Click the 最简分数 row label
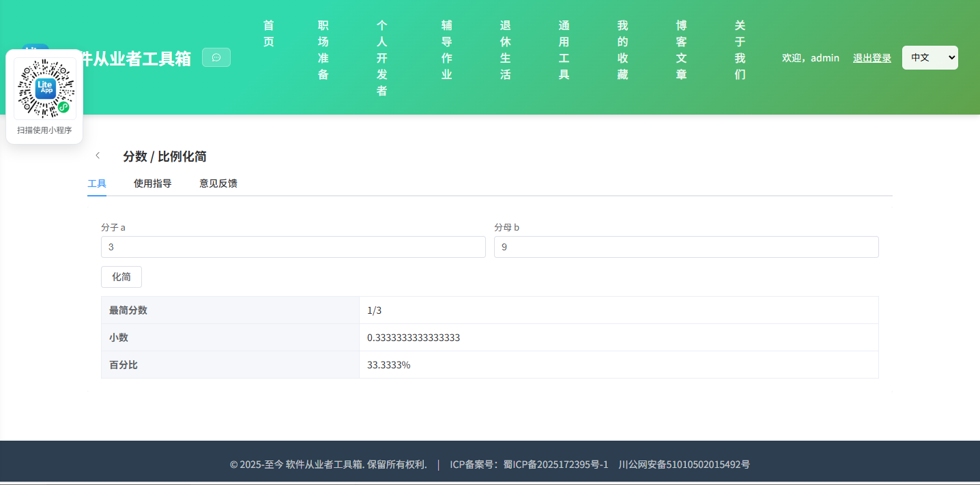The width and height of the screenshot is (980, 485). pos(128,310)
